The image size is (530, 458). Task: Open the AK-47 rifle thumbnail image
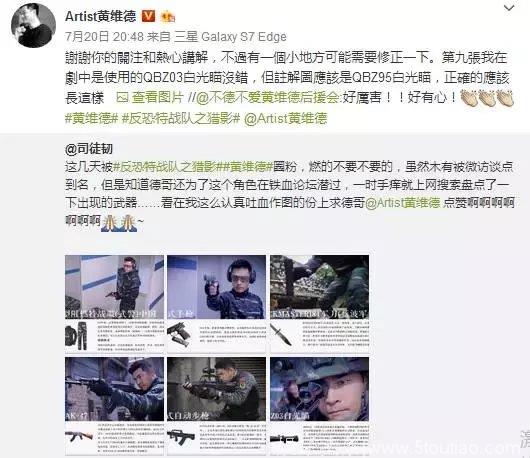click(115, 406)
